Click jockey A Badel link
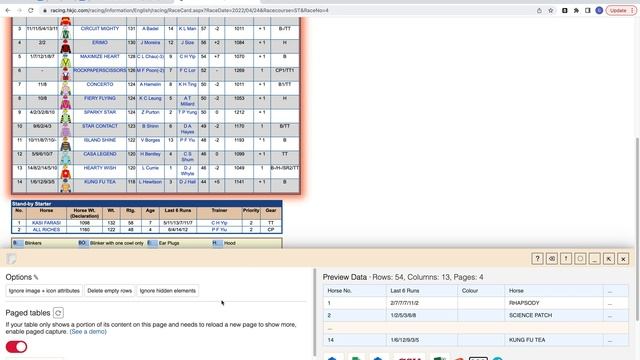Screen dimensions: 640x360 pyautogui.click(x=150, y=29)
